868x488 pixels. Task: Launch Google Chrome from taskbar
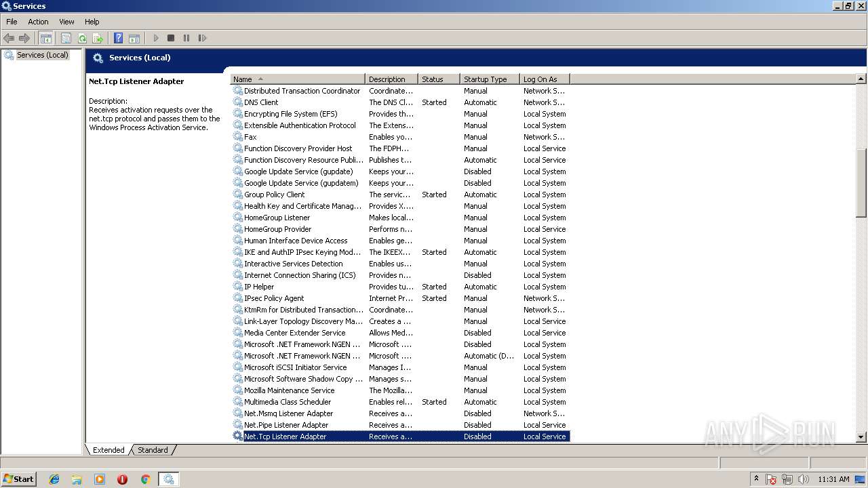(145, 479)
